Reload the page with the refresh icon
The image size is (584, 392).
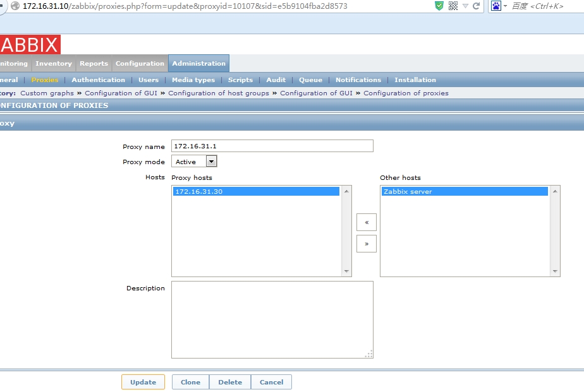click(477, 6)
